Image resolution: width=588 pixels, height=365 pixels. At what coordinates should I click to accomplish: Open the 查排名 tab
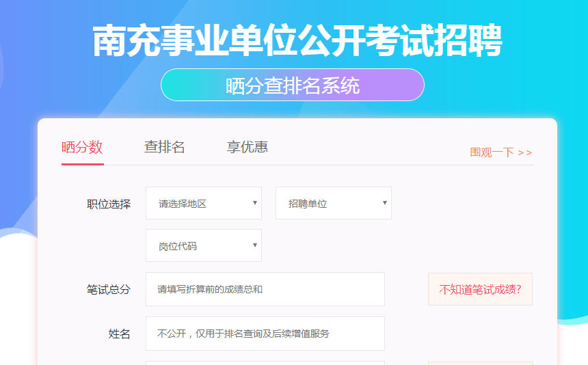click(165, 147)
